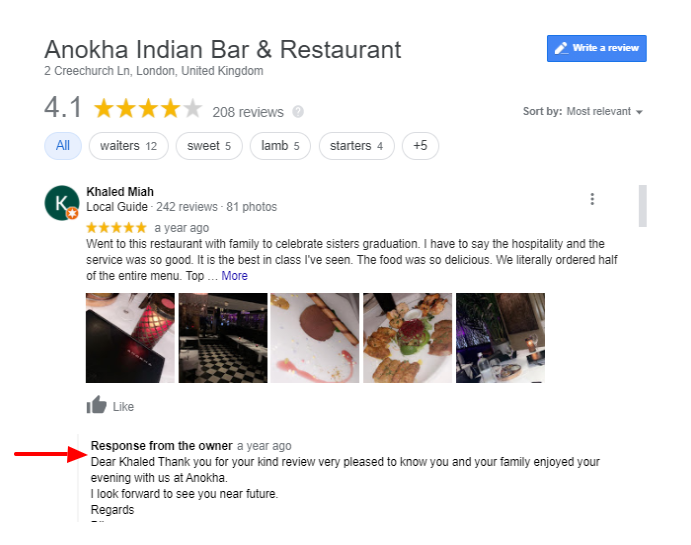Click the review's five-star rating

116,228
